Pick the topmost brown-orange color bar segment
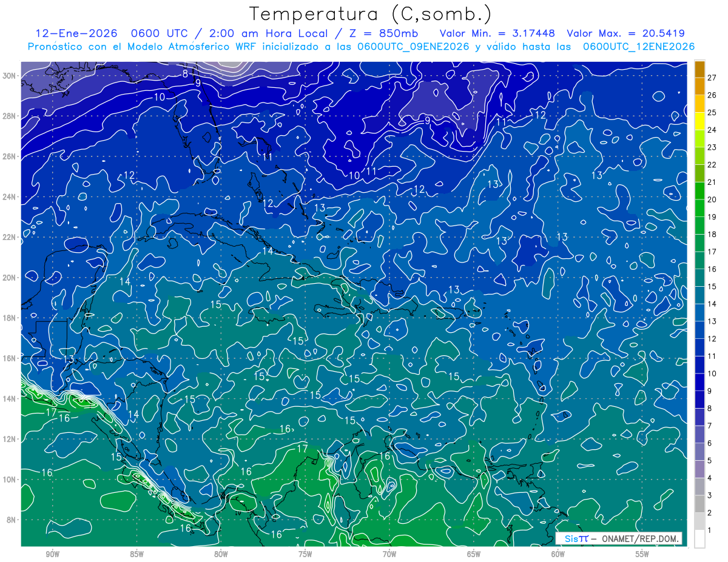 pyautogui.click(x=699, y=70)
